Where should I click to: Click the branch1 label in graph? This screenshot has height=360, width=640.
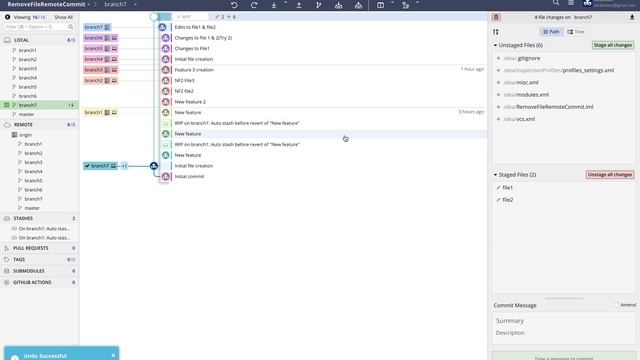click(x=100, y=112)
